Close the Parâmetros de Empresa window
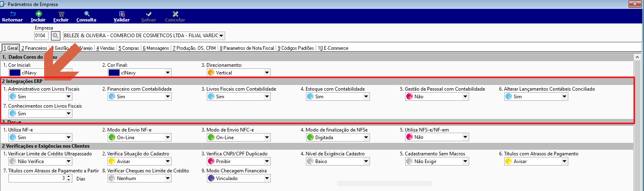 (x=635, y=4)
